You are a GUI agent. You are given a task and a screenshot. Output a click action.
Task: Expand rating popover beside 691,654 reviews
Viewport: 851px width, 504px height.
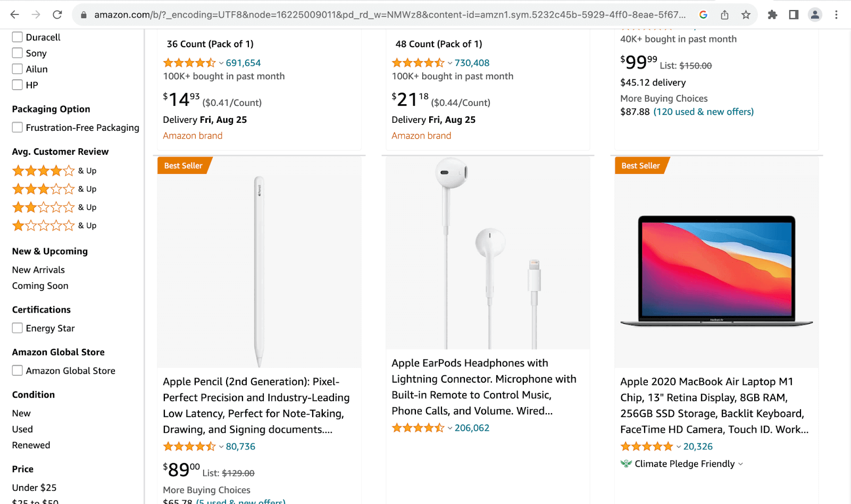[x=221, y=63]
